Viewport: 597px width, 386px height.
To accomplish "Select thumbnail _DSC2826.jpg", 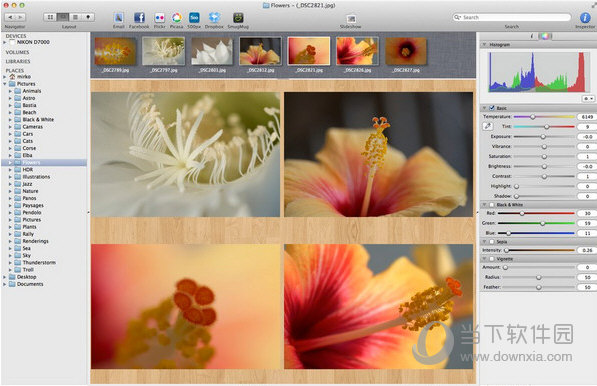I will (x=357, y=51).
